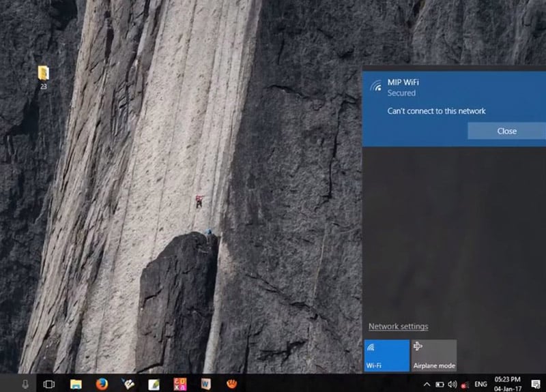Image resolution: width=546 pixels, height=392 pixels.
Task: Click 'Can't connect to this network' message
Action: 436,111
